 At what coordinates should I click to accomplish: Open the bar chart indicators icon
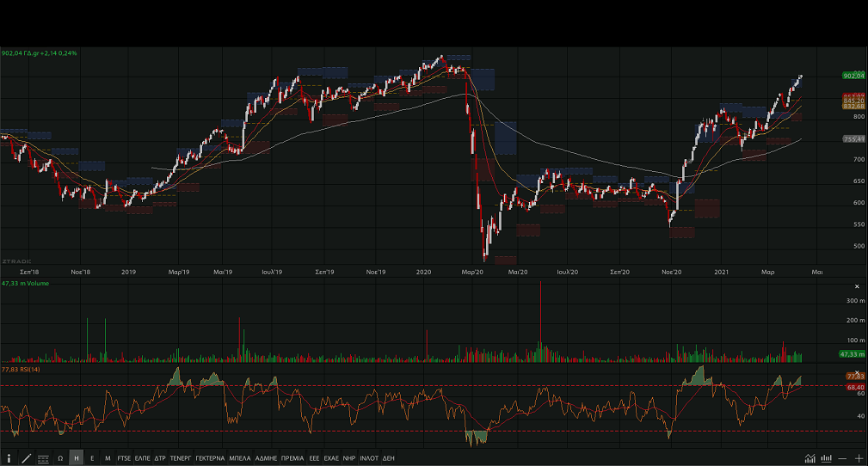(x=827, y=458)
